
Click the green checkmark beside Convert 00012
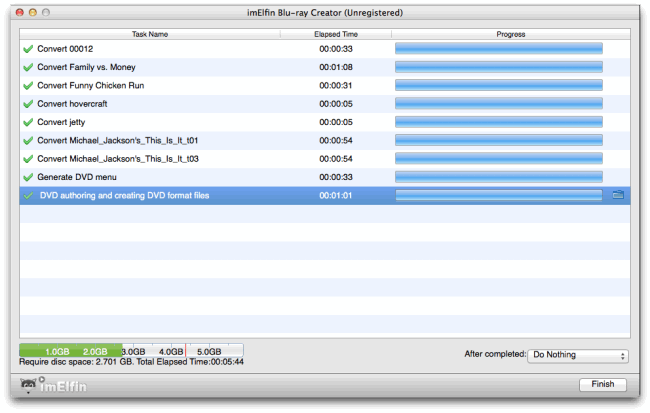(x=28, y=49)
